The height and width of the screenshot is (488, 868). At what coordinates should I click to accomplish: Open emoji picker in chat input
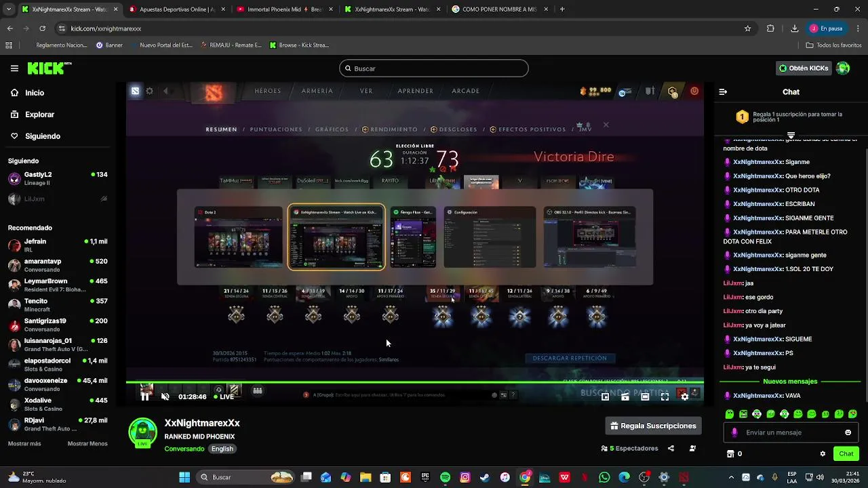point(848,432)
